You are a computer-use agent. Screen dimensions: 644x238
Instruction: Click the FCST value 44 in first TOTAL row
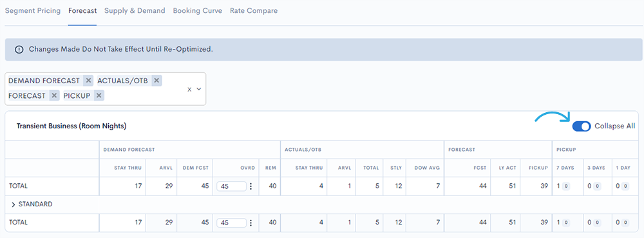482,186
